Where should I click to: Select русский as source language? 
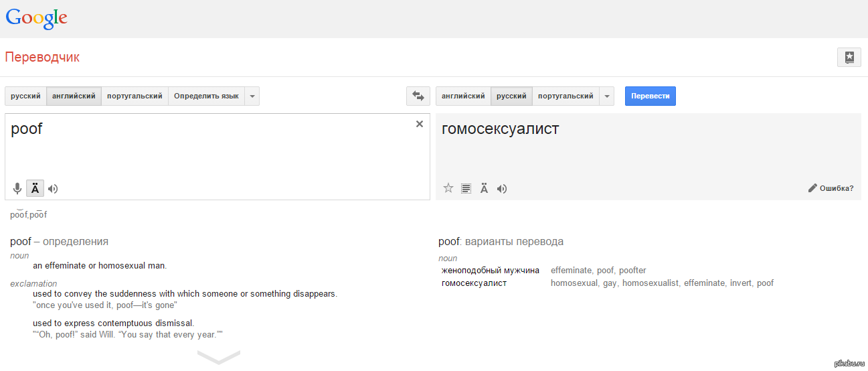[x=26, y=96]
